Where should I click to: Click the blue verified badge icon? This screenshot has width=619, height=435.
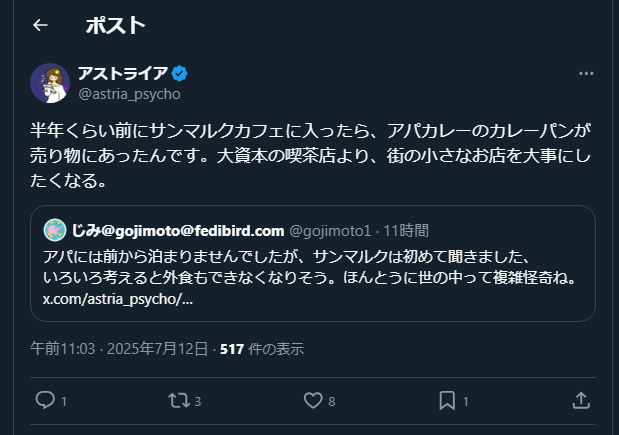coord(181,74)
